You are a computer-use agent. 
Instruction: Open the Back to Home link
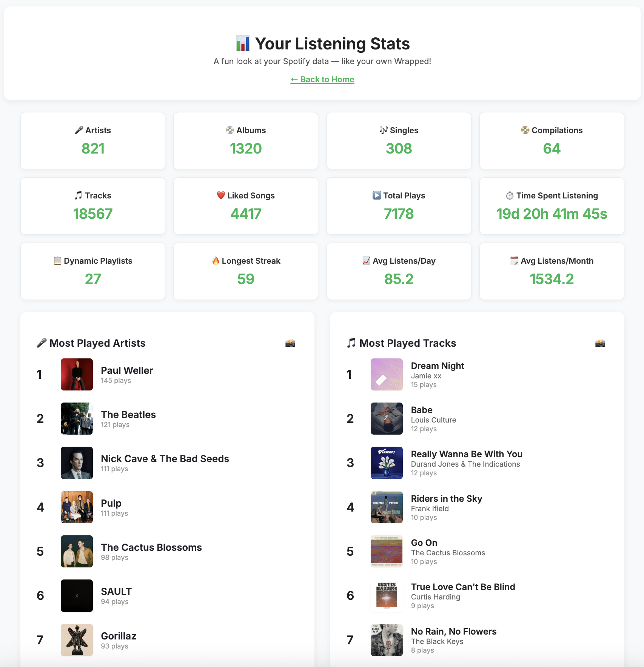click(x=322, y=79)
